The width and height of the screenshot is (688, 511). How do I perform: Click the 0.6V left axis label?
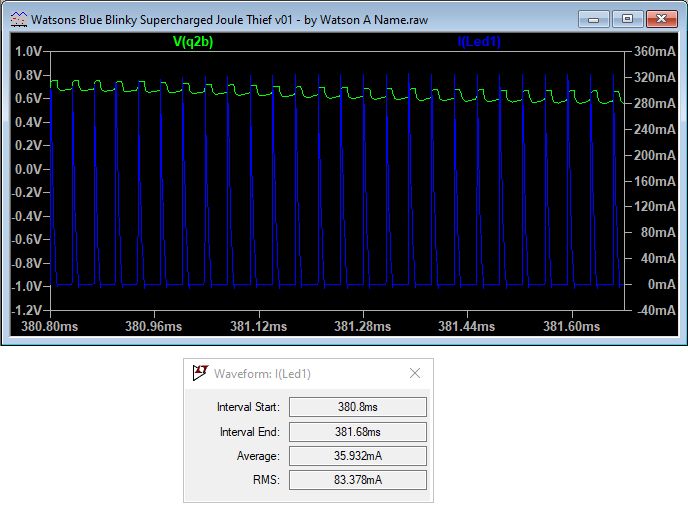(28, 98)
